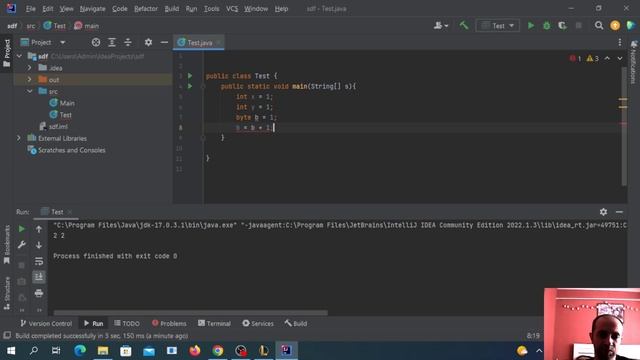Open the Refactor menu

point(146,9)
